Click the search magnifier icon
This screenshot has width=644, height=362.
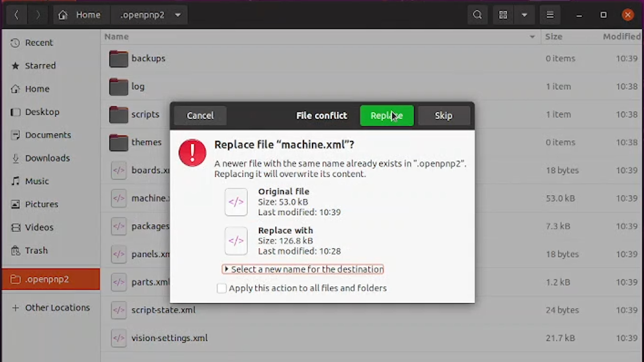coord(477,15)
